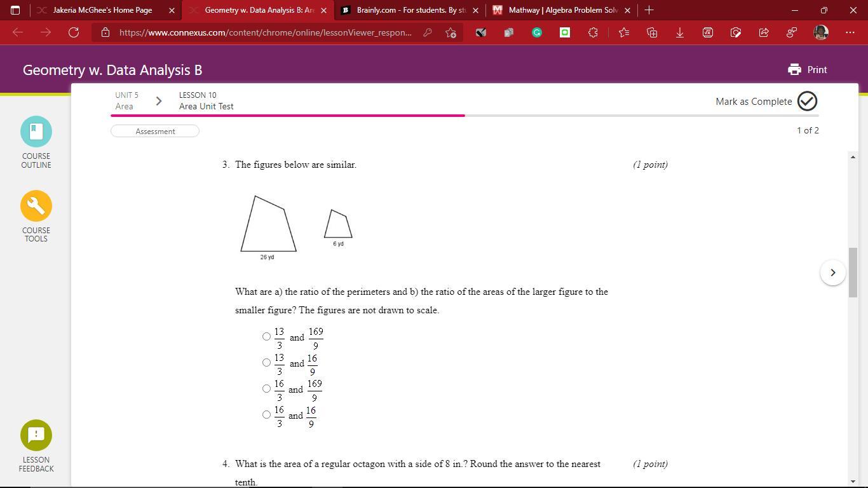This screenshot has height=488, width=868.
Task: Close the Brainly.com tab
Action: 475,10
